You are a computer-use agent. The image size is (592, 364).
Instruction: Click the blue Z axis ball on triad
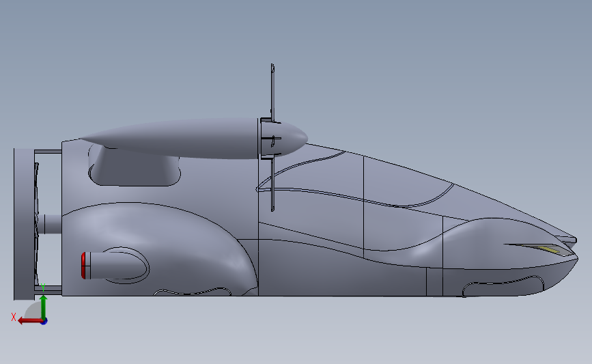[x=44, y=322]
